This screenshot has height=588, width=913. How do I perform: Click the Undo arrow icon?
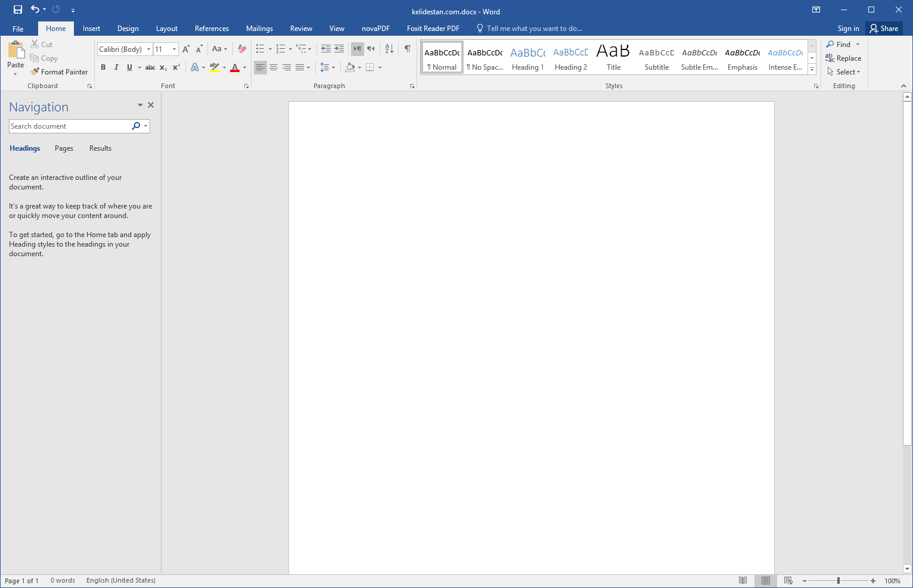tap(35, 10)
